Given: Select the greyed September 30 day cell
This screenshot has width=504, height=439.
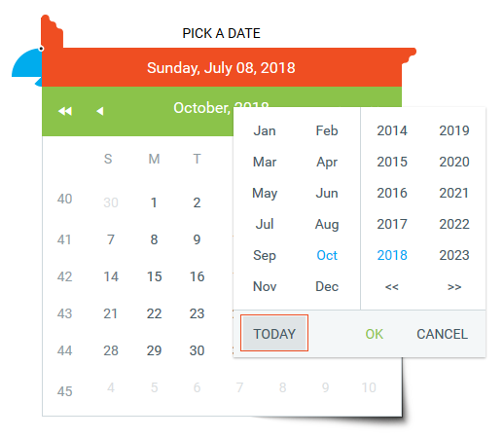Looking at the screenshot, I should [111, 202].
